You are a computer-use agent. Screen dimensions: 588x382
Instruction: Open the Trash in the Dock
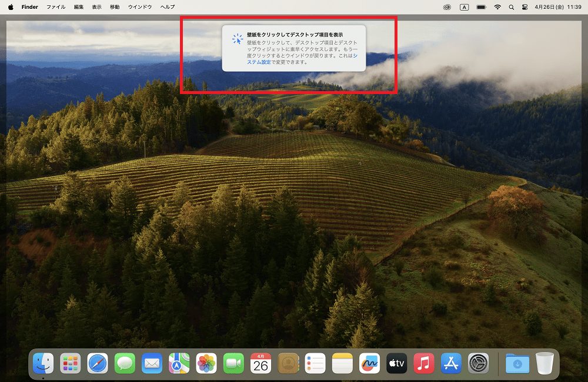[544, 363]
